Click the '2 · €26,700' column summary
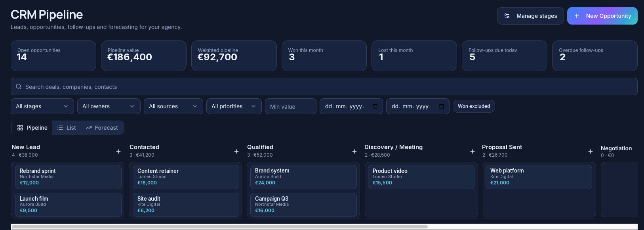 point(495,155)
